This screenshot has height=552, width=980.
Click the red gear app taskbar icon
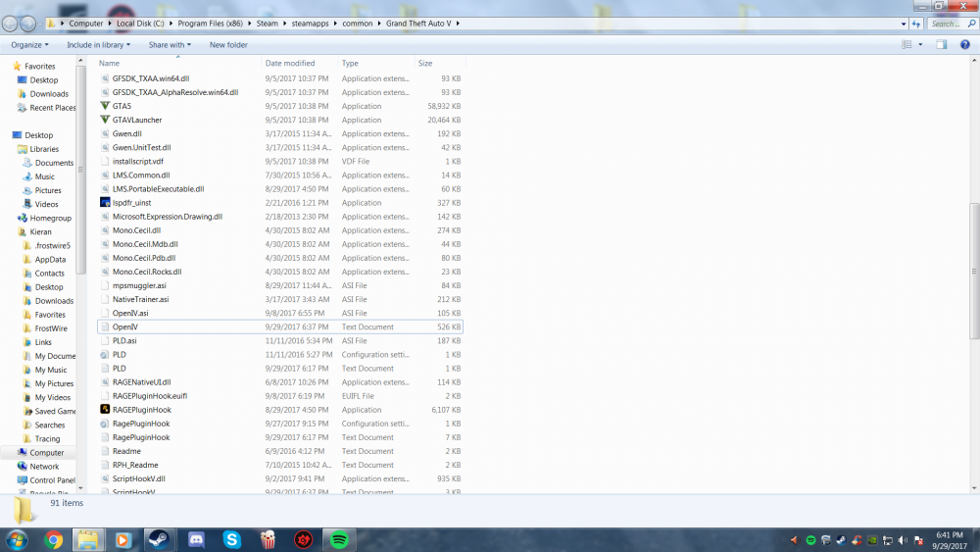click(304, 539)
